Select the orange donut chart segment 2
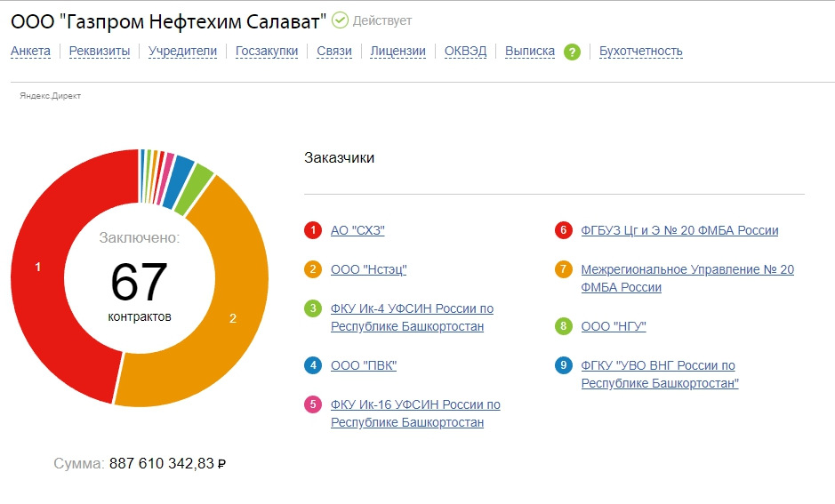Image resolution: width=835 pixels, height=504 pixels. pyautogui.click(x=233, y=318)
